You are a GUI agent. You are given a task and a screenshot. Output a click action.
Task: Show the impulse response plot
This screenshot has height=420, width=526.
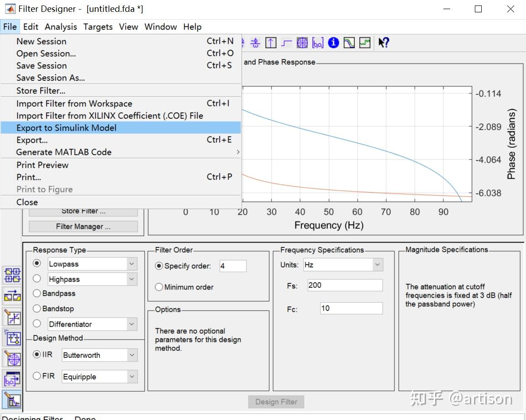point(271,43)
